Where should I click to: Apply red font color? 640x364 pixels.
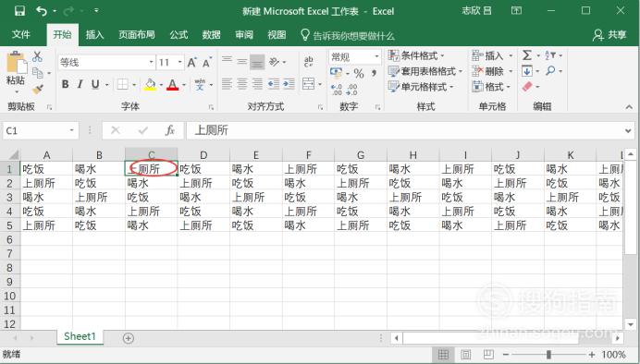click(x=173, y=84)
